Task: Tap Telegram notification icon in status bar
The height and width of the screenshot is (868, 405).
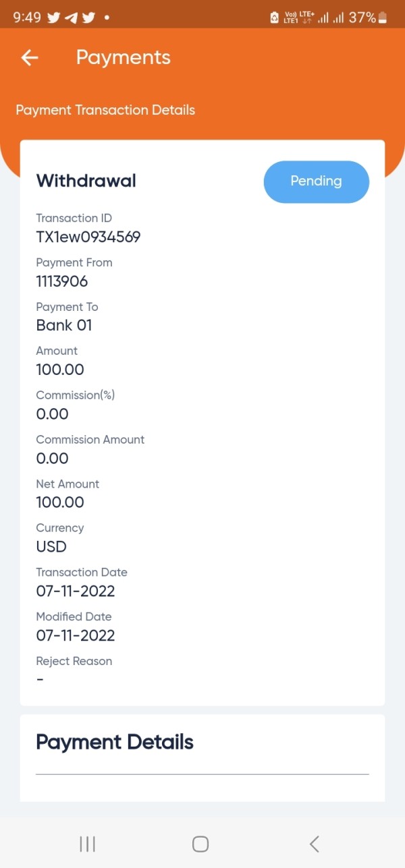Action: [71, 18]
